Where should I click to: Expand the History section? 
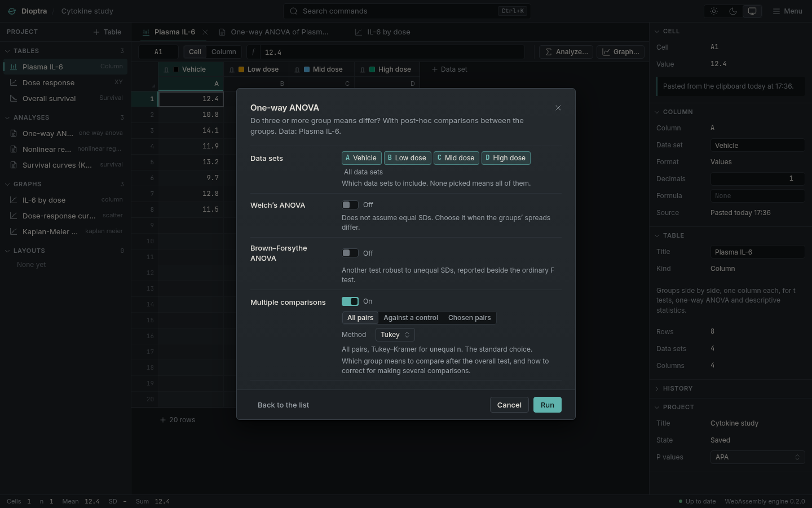click(730, 388)
